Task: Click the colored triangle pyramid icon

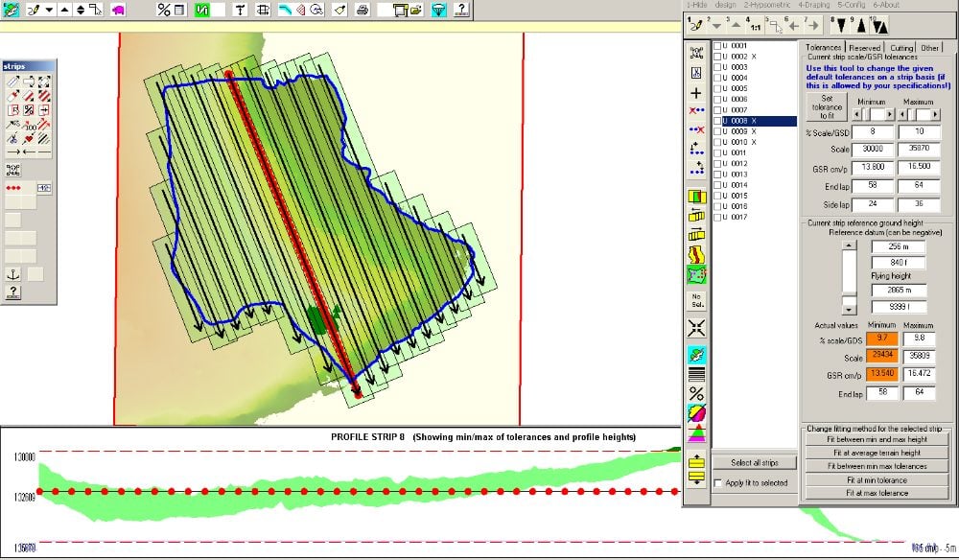Action: pyautogui.click(x=696, y=434)
